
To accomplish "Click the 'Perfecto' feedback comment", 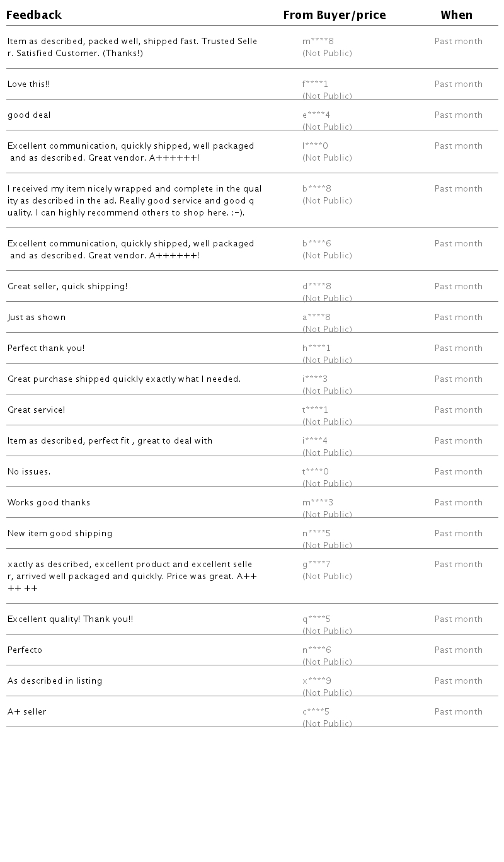I will (x=25, y=650).
